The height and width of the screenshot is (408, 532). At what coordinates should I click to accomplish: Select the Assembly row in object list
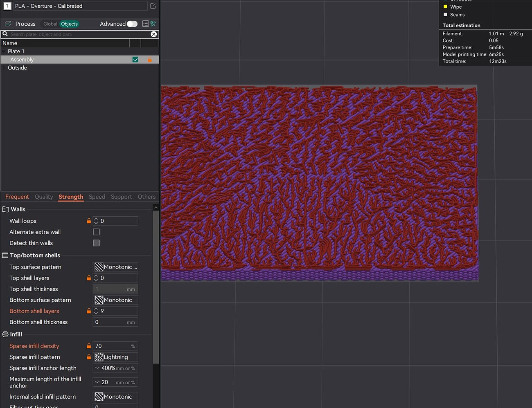pos(80,60)
